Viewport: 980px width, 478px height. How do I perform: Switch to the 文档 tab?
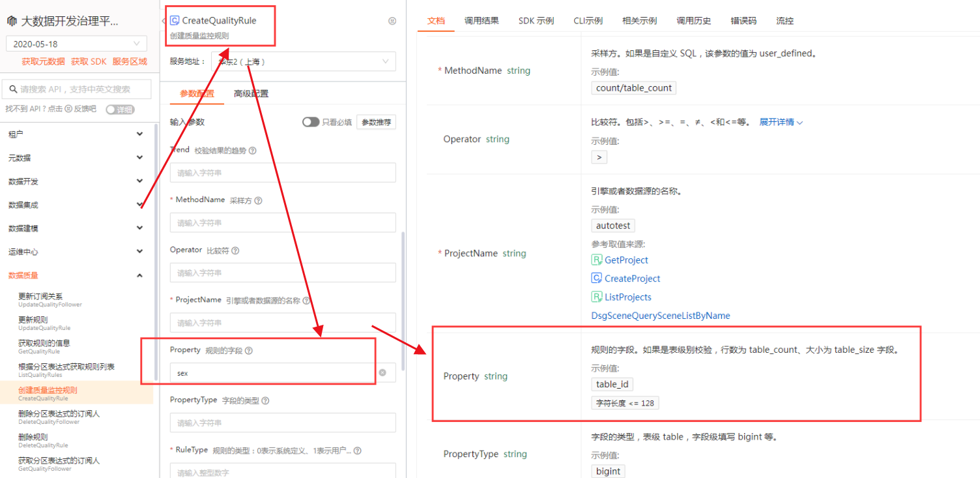pyautogui.click(x=436, y=21)
